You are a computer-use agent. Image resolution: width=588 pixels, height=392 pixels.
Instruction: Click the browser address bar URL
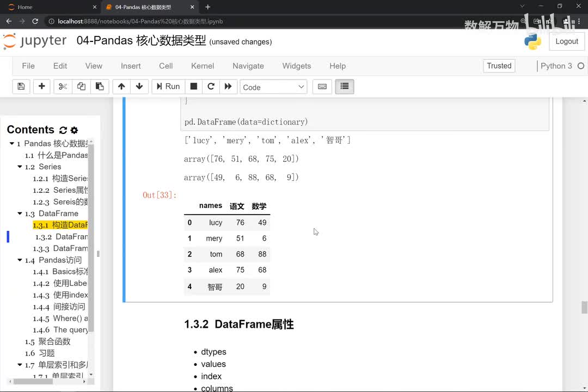pos(140,21)
